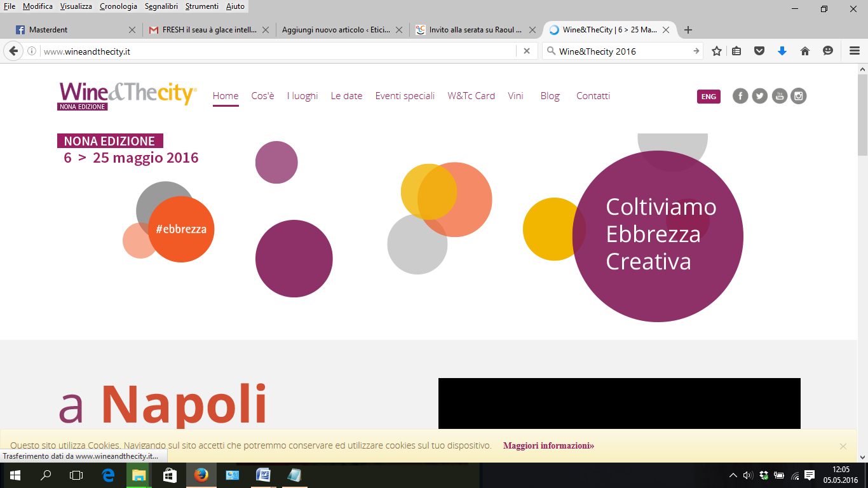Image resolution: width=868 pixels, height=488 pixels.
Task: Open the volume control in system tray
Action: pyautogui.click(x=748, y=475)
